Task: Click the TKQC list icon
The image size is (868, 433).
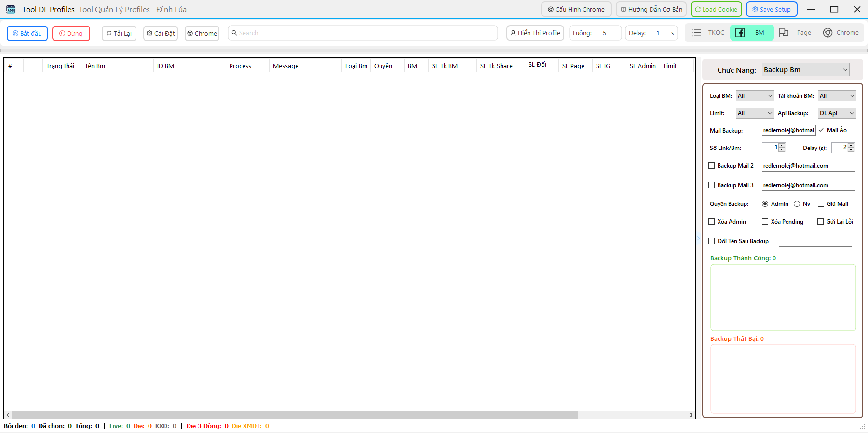Action: pos(696,33)
